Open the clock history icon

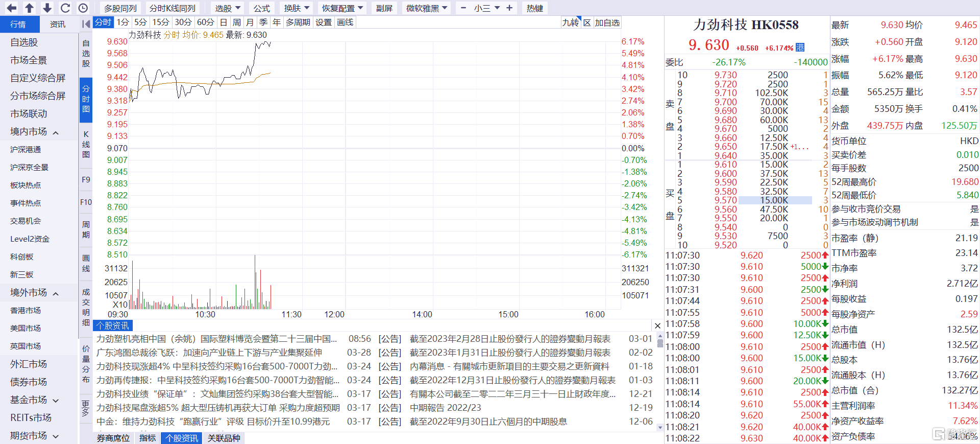click(83, 8)
